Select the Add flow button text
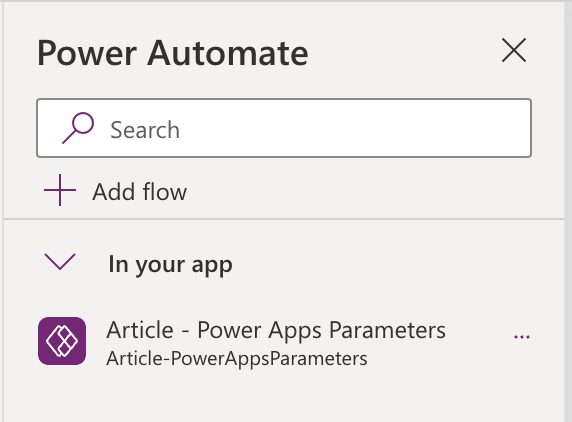The width and height of the screenshot is (572, 422). click(139, 191)
